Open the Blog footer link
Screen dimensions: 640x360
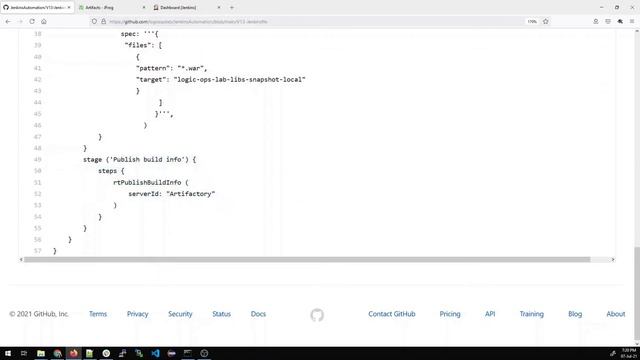click(x=575, y=314)
